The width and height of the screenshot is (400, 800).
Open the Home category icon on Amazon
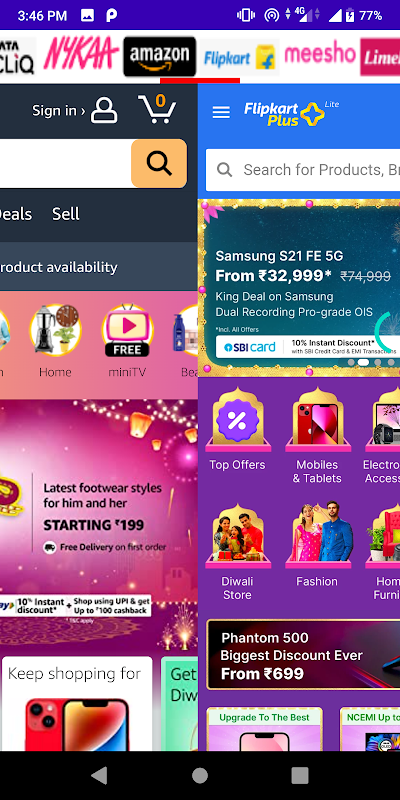point(55,330)
